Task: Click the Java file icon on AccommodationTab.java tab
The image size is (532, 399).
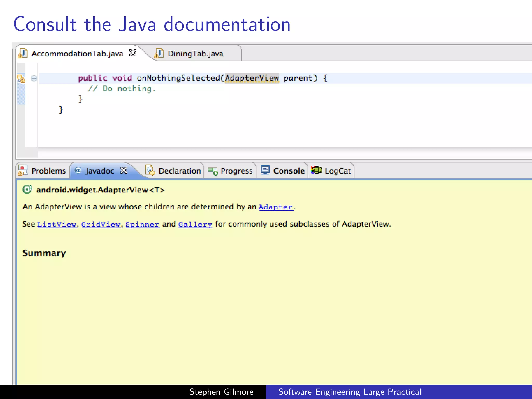Action: coord(23,53)
